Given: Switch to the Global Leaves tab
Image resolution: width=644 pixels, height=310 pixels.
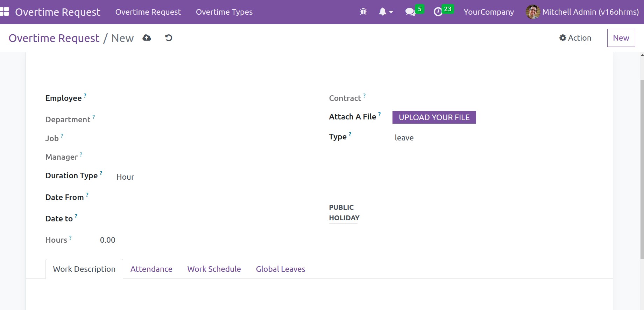Looking at the screenshot, I should (280, 269).
